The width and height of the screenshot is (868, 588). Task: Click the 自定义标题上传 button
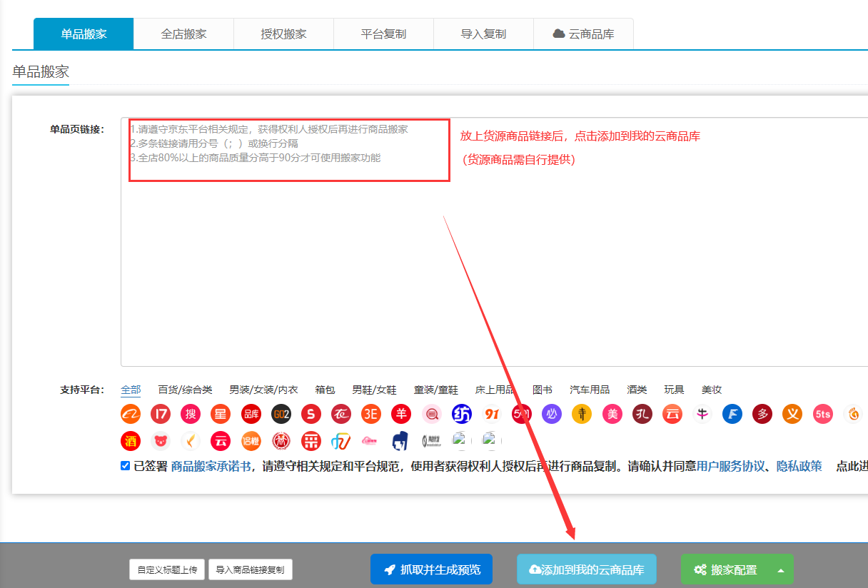click(167, 569)
